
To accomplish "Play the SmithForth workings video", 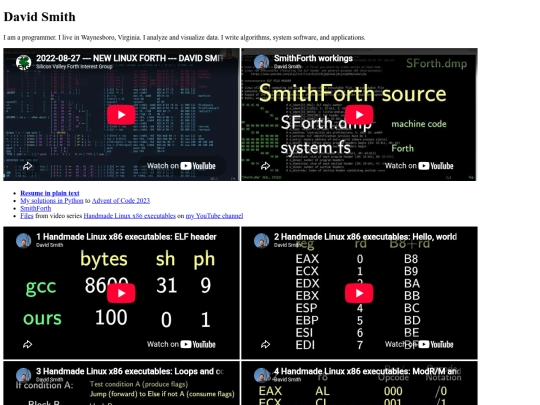I will coord(359,115).
